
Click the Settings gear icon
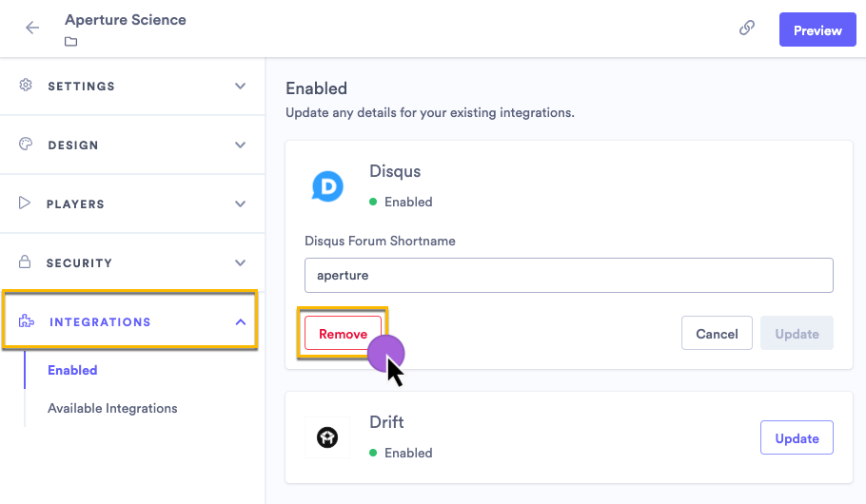pos(26,85)
